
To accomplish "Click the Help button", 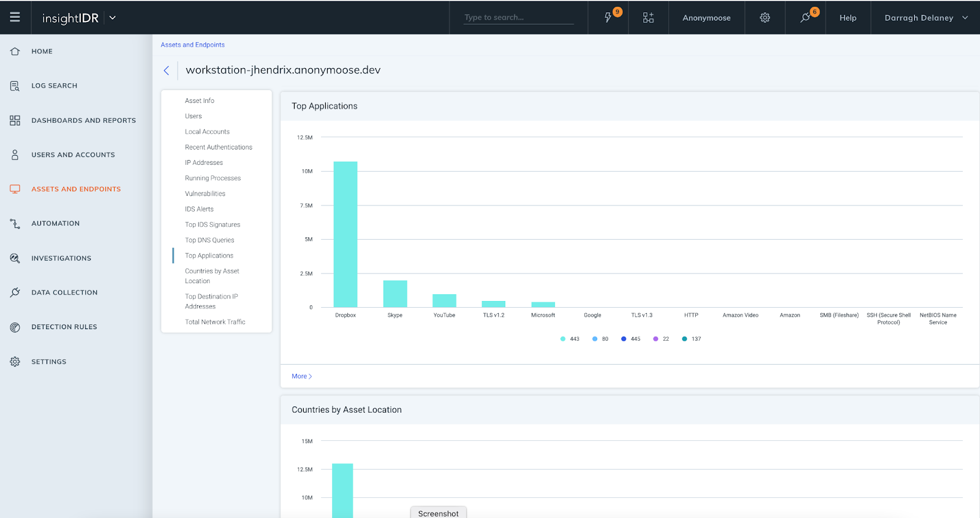I will 848,18.
